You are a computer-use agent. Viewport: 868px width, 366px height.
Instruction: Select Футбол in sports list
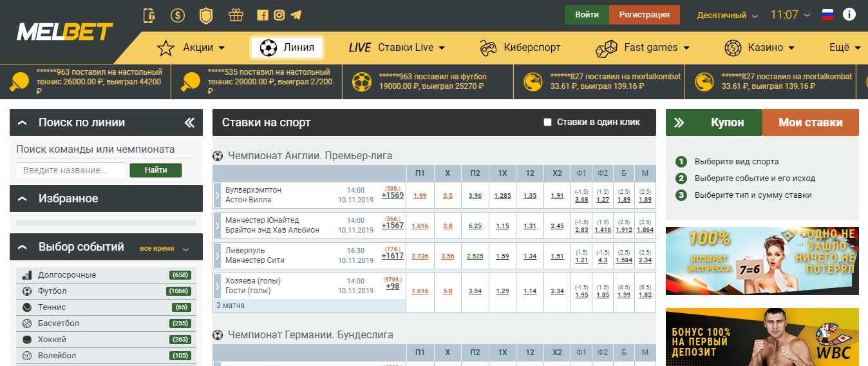(x=106, y=291)
